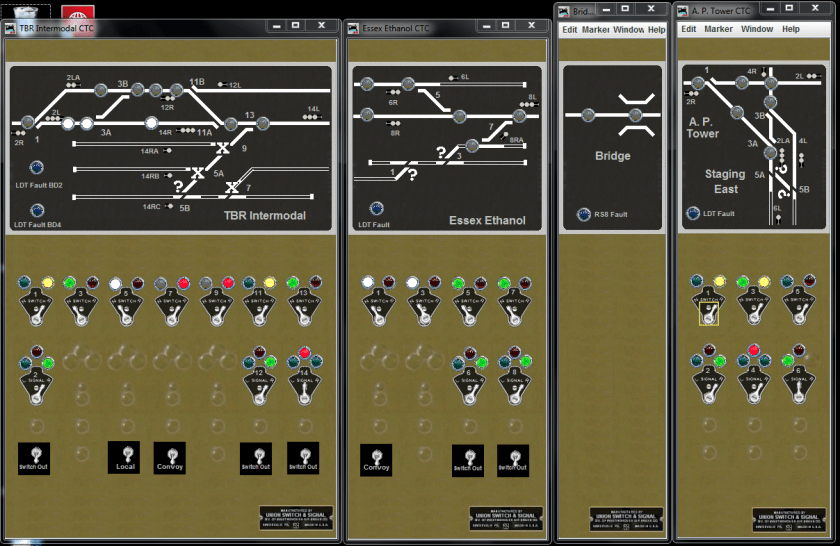
Task: Click the LDT Fault BD4 indicator lamp
Action: [x=37, y=210]
